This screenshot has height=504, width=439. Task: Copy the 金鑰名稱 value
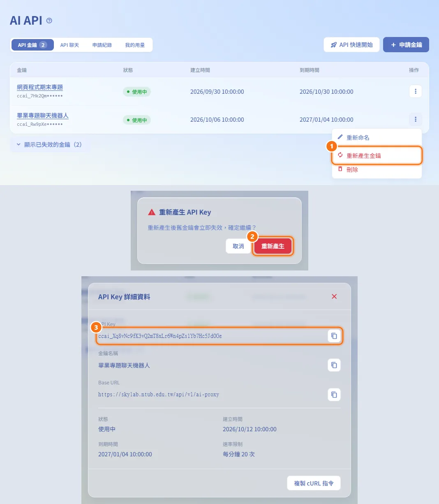334,365
